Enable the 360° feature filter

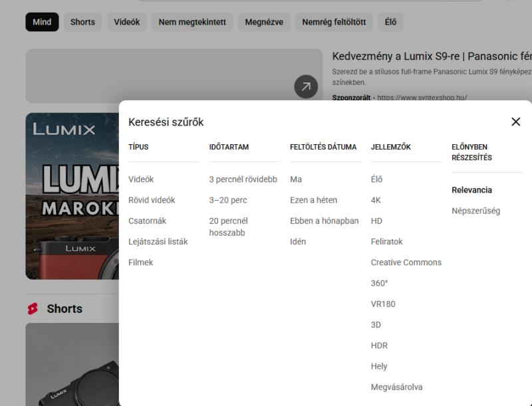(379, 283)
